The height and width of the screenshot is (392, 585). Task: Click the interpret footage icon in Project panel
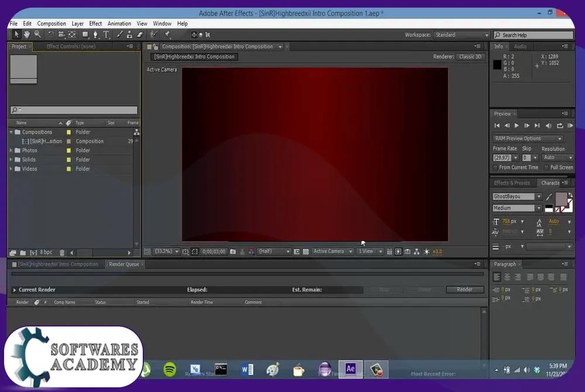13,253
